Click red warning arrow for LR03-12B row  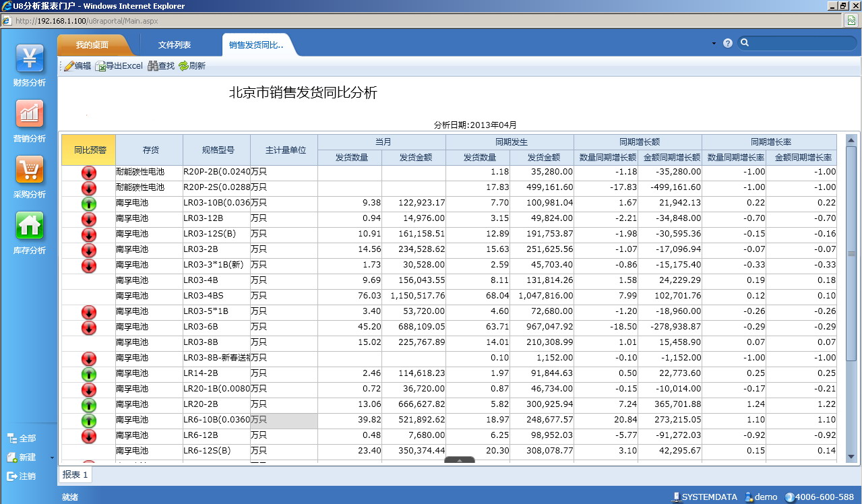point(88,220)
